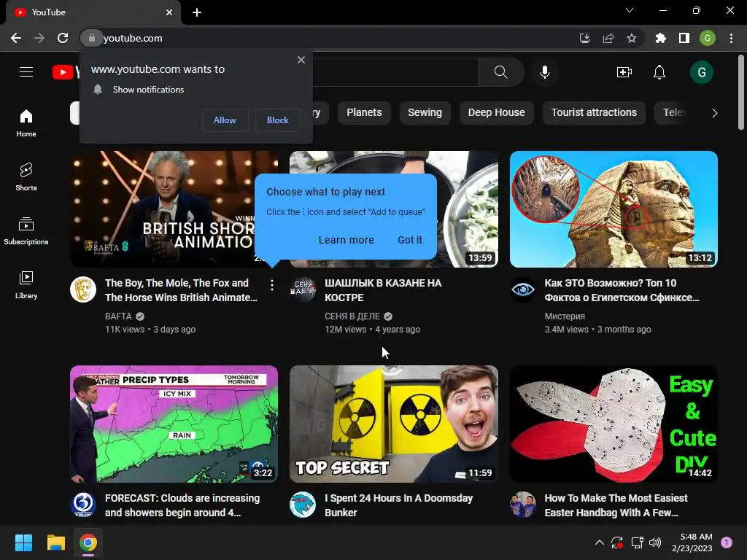
Task: Open File Explorer from taskbar
Action: 55,542
